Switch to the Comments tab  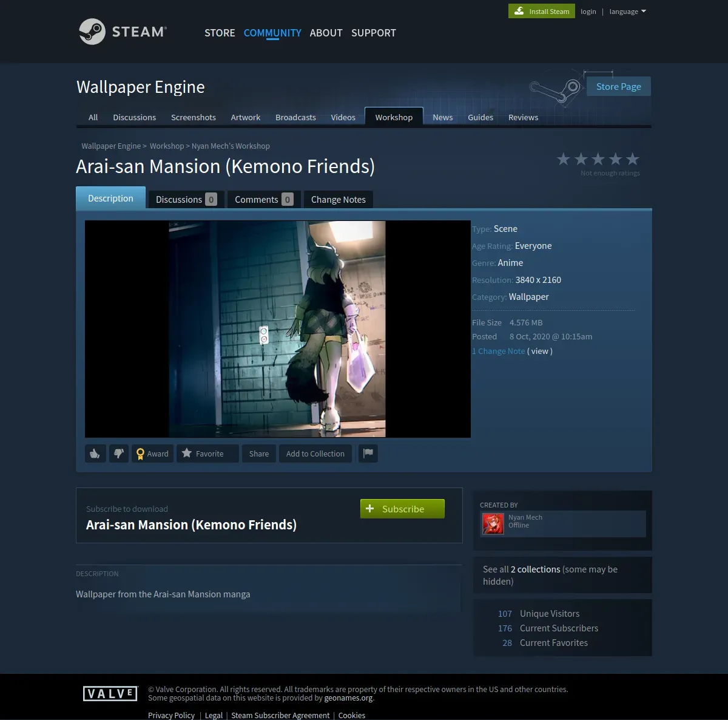tap(264, 199)
